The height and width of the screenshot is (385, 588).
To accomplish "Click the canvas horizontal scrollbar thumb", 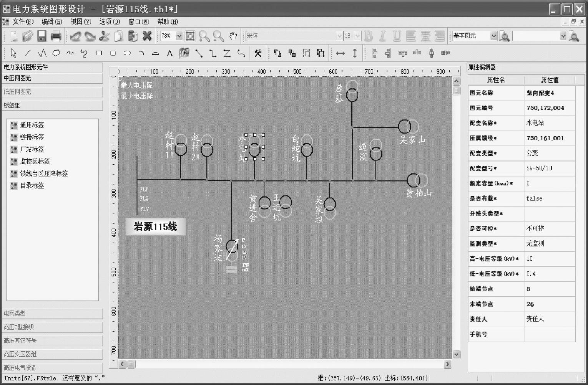I will tap(131, 364).
